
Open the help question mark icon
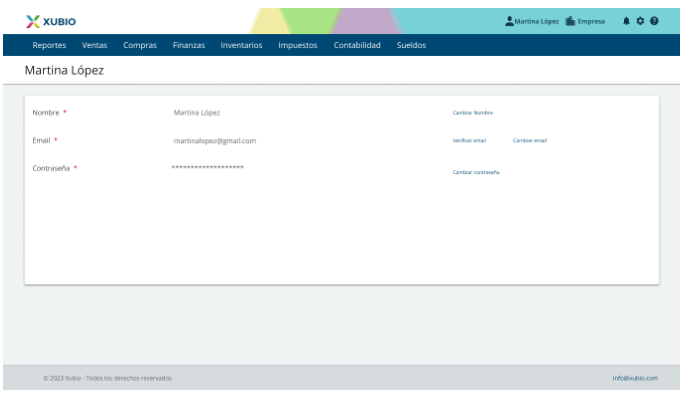654,21
